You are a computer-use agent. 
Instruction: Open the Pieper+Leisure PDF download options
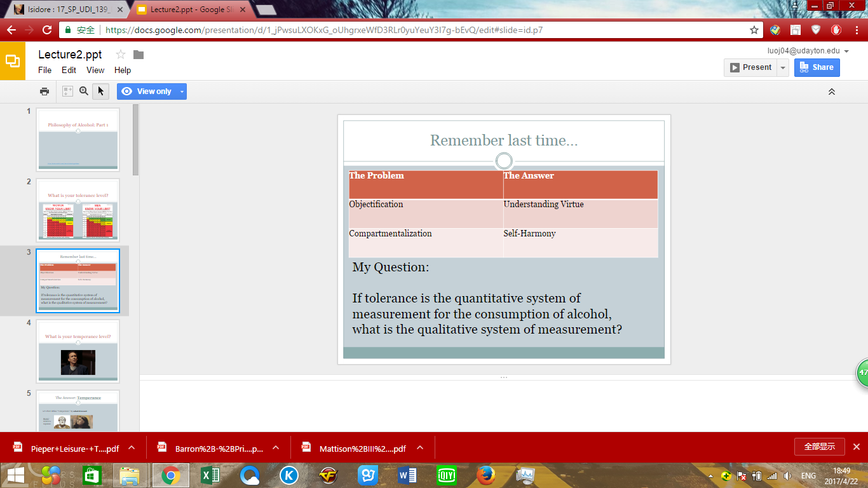click(x=132, y=448)
